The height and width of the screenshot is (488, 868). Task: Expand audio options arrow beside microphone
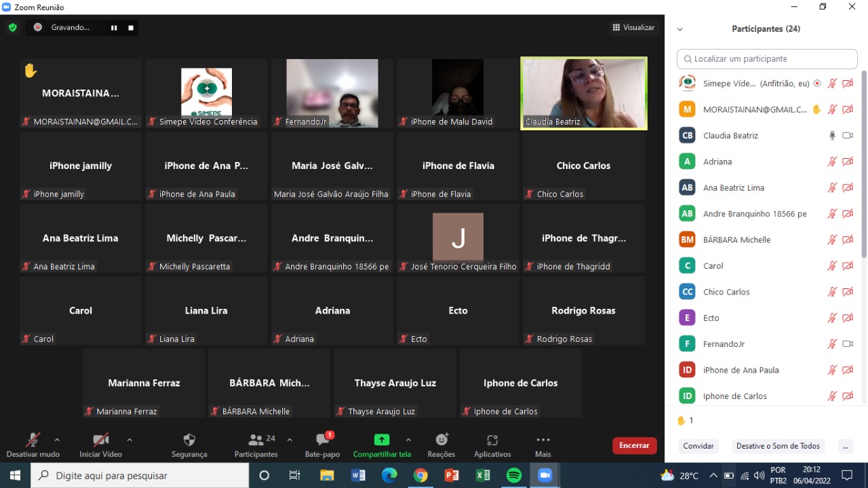tap(57, 440)
